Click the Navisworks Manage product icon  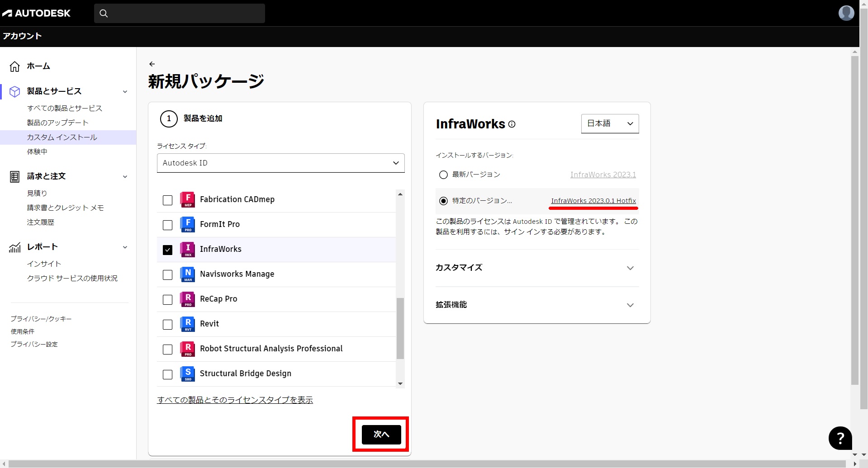(x=187, y=274)
